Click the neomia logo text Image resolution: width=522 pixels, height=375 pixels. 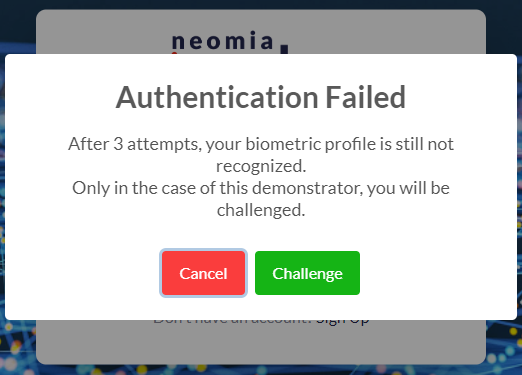point(223,41)
